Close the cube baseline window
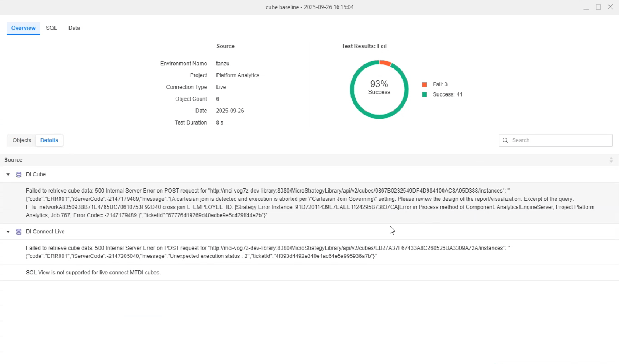The height and width of the screenshot is (364, 619). click(x=610, y=7)
